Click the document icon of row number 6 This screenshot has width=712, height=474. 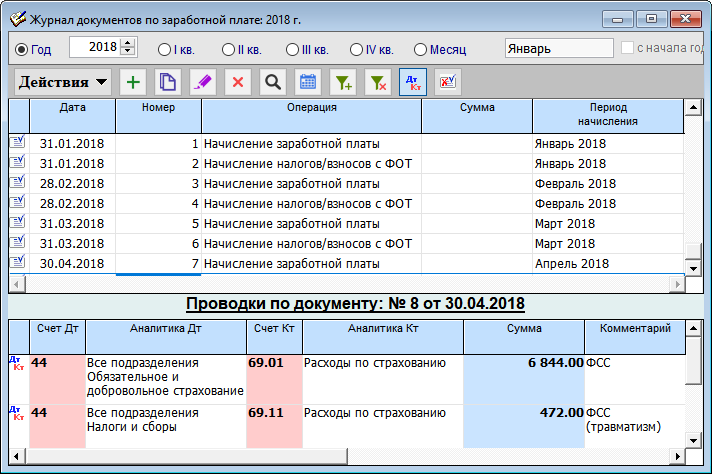pyautogui.click(x=18, y=242)
